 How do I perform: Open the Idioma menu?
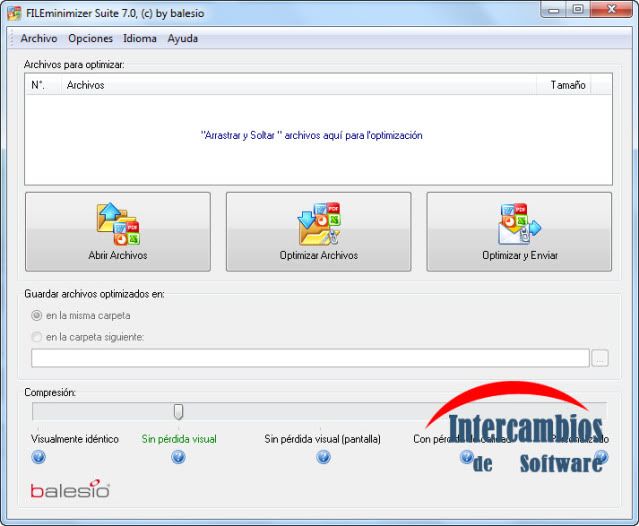140,38
